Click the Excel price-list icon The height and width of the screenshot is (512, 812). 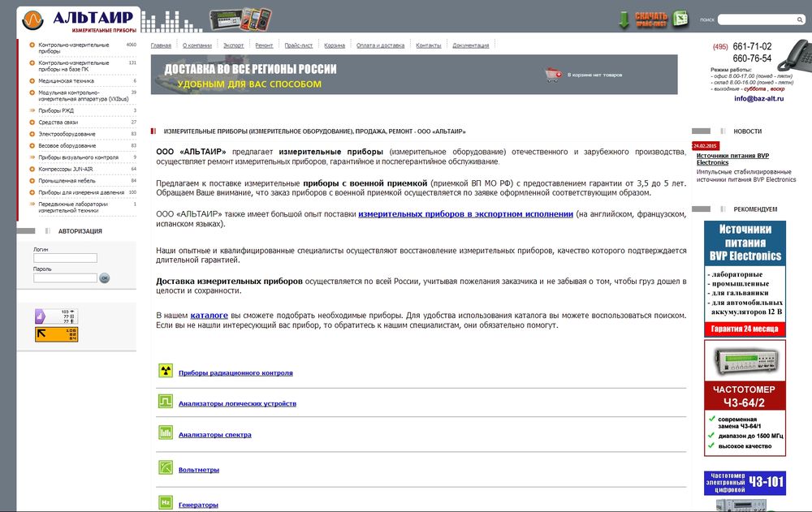[x=680, y=19]
